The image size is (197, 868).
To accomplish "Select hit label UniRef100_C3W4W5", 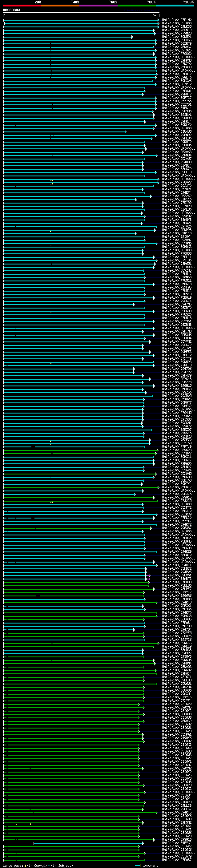I will pyautogui.click(x=177, y=132).
